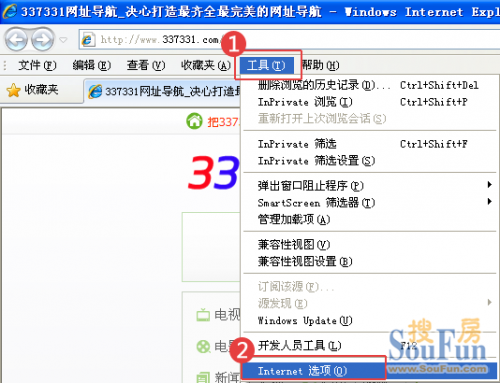Choose Internet 选项(O) menu entry

pos(370,371)
